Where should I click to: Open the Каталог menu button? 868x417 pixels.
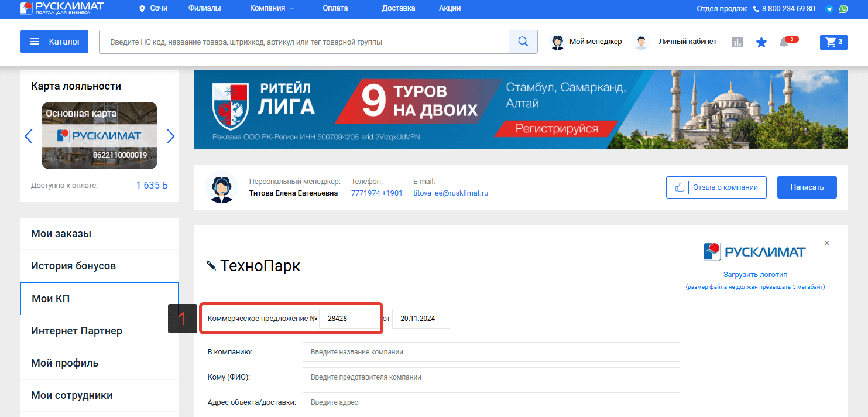[x=54, y=42]
